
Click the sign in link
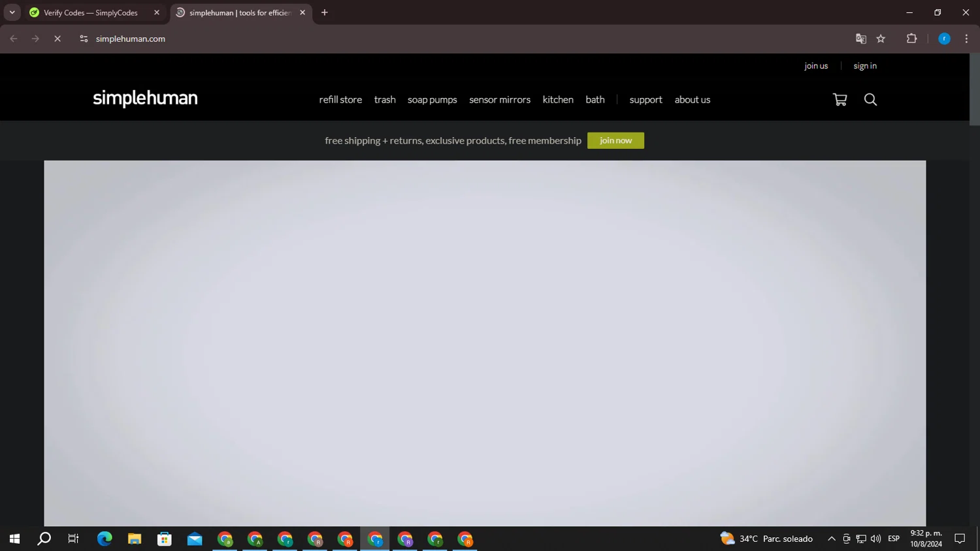865,66
